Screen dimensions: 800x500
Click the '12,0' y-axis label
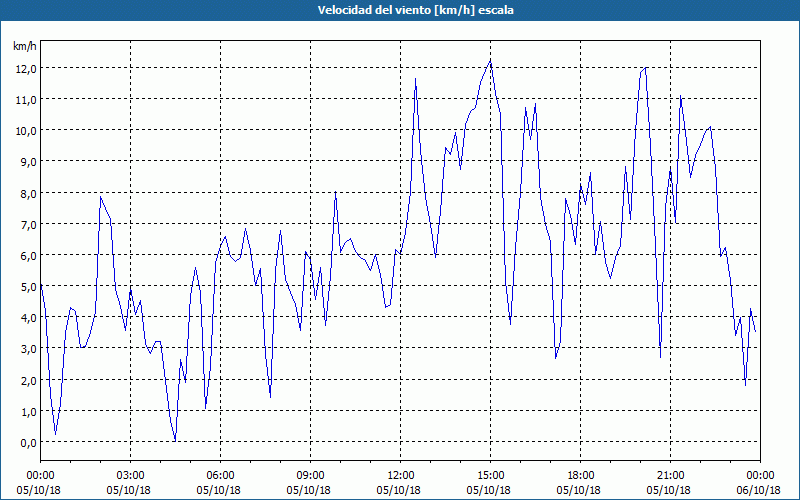click(x=28, y=69)
